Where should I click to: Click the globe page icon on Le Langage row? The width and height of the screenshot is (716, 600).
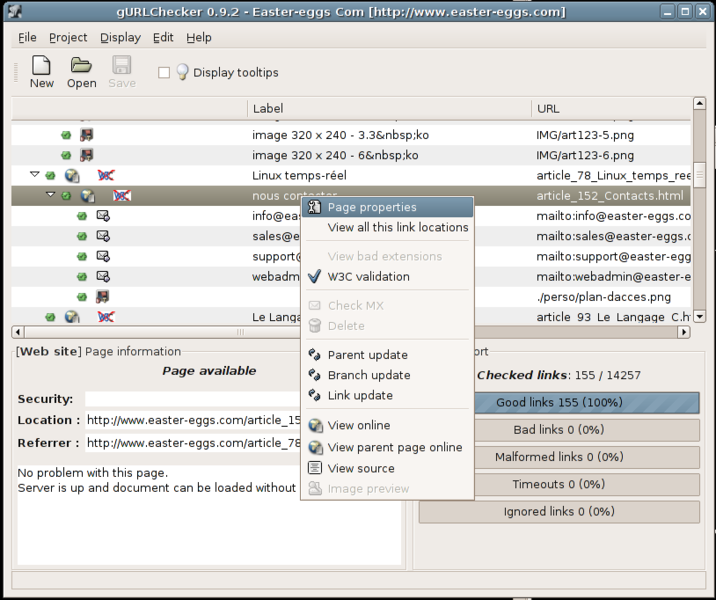(72, 316)
